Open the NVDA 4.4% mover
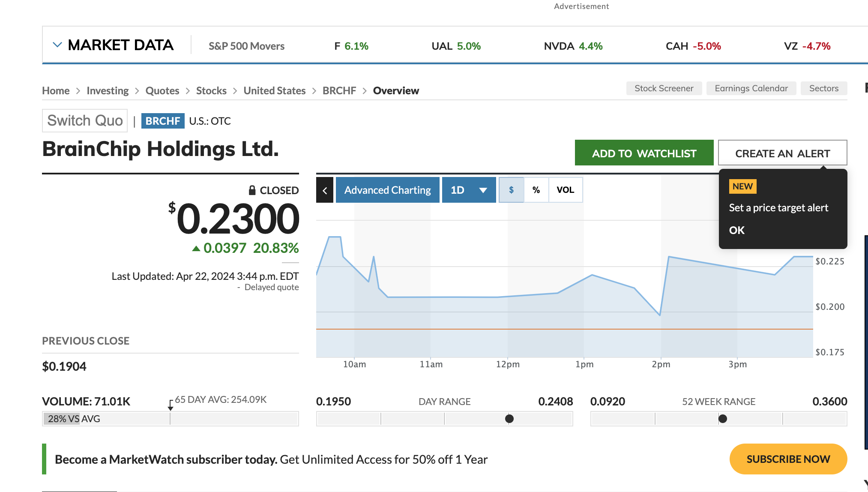The height and width of the screenshot is (492, 868). tap(573, 46)
